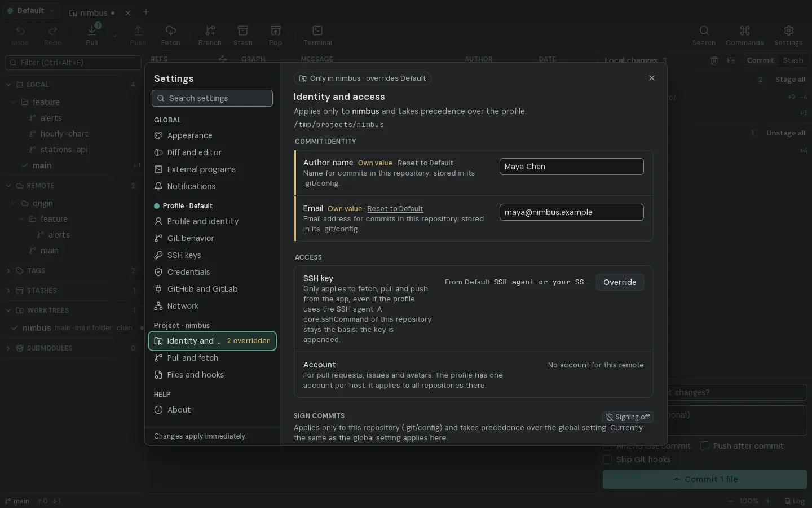Open the About page
This screenshot has width=812, height=508.
pyautogui.click(x=212, y=410)
